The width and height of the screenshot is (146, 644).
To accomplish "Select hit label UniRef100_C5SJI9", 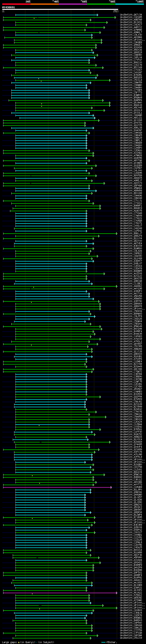I will tap(131, 638).
